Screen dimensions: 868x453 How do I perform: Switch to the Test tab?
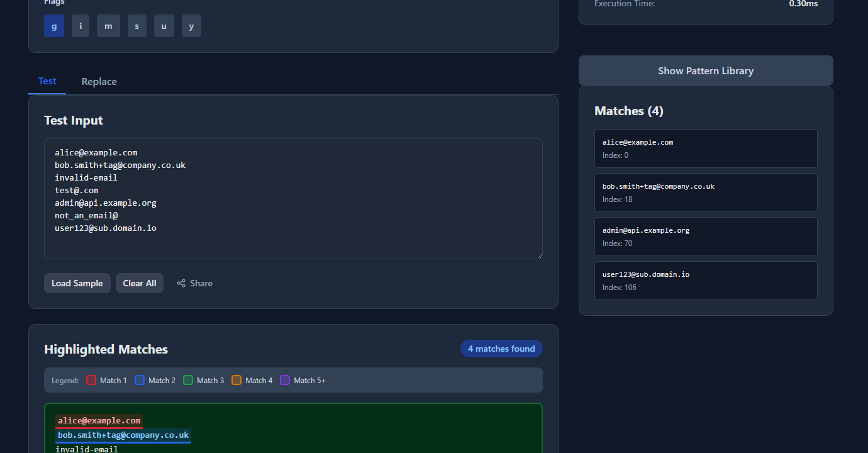[47, 81]
